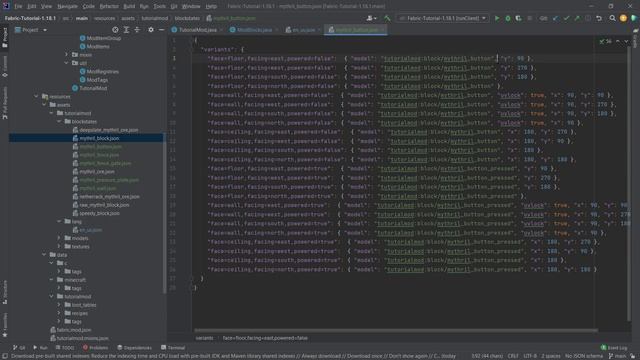Select opened file target icon in Project panel
640x360 pixels.
coord(115,30)
